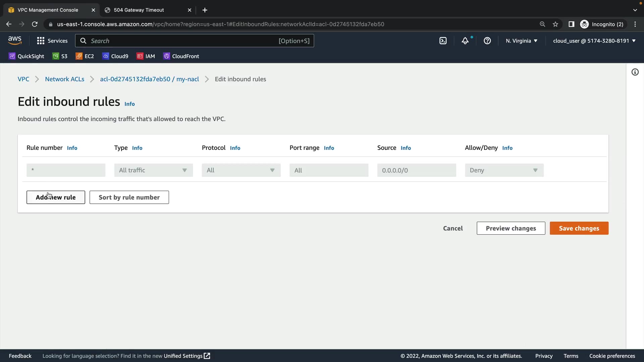Open the notifications bell
Viewport: 644px width, 362px height.
(x=465, y=41)
